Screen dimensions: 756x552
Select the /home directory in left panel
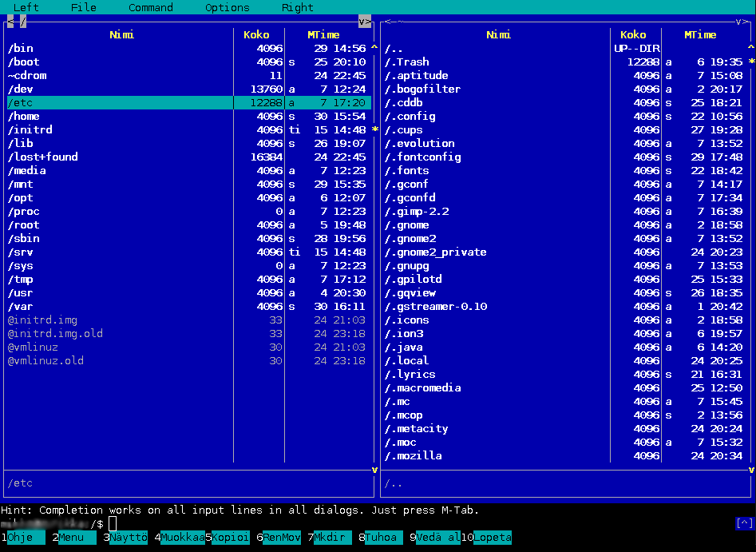point(24,116)
